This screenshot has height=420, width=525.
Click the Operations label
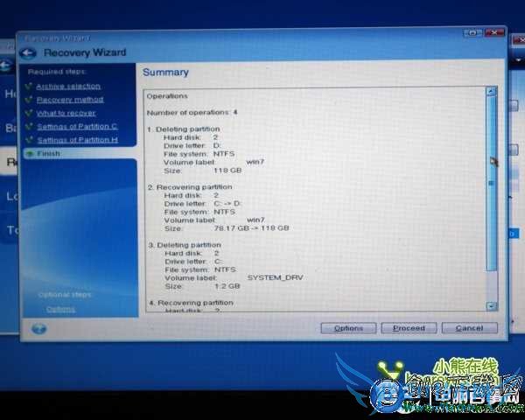(x=167, y=96)
